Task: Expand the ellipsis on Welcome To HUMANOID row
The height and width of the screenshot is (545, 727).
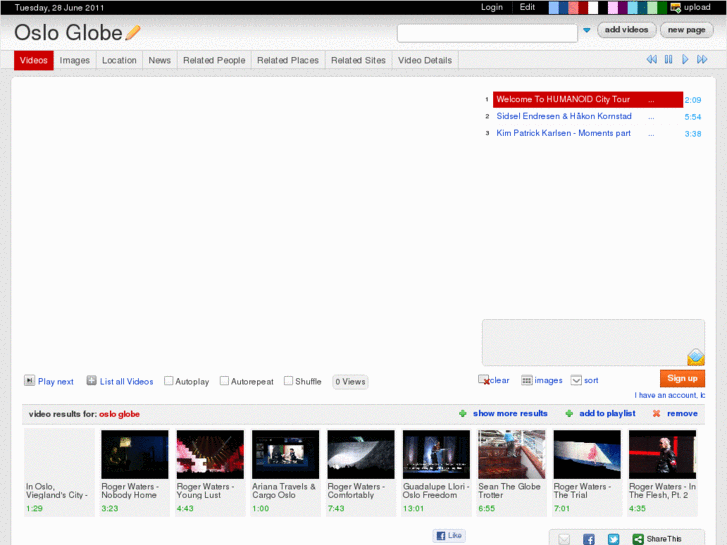Action: coord(651,100)
